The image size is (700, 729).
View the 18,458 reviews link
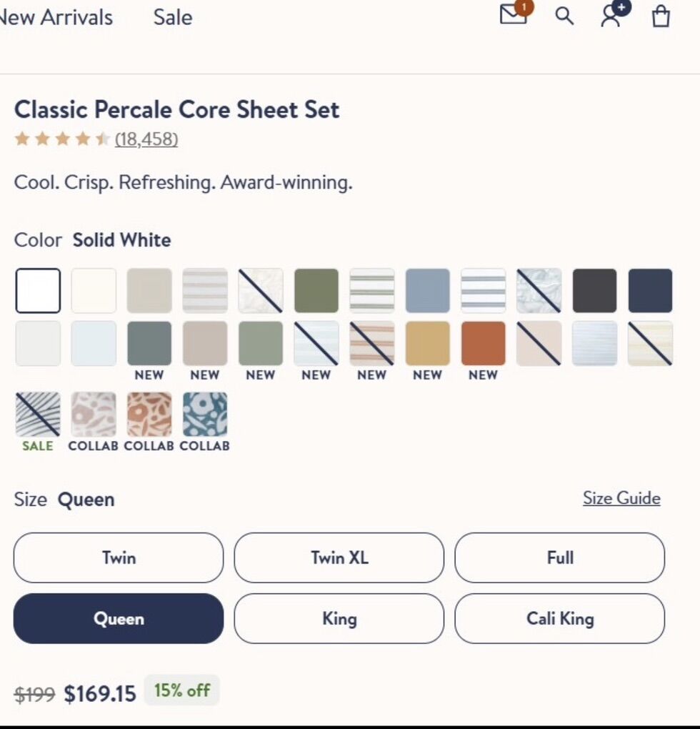[146, 139]
